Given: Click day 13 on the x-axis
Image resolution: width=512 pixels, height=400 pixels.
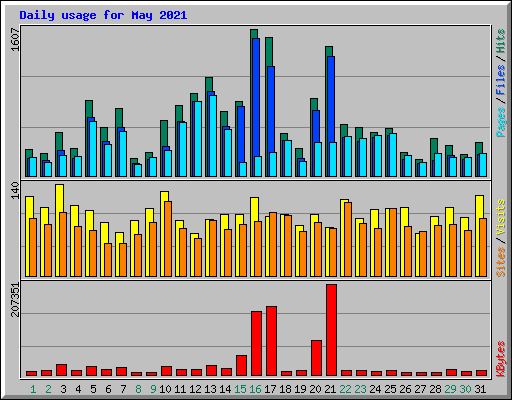Looking at the screenshot, I should [210, 389].
